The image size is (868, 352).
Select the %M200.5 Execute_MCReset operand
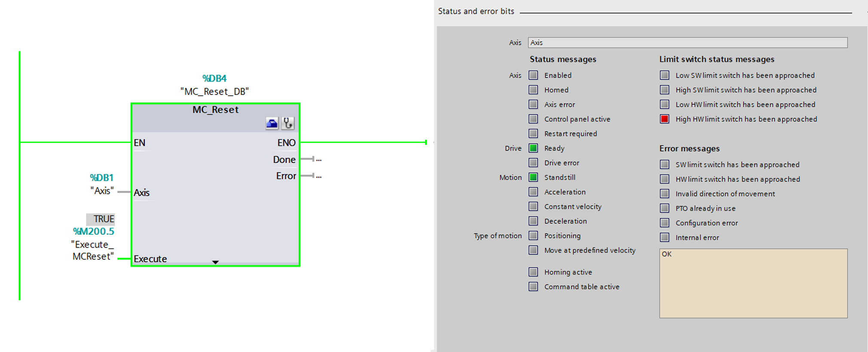(93, 244)
